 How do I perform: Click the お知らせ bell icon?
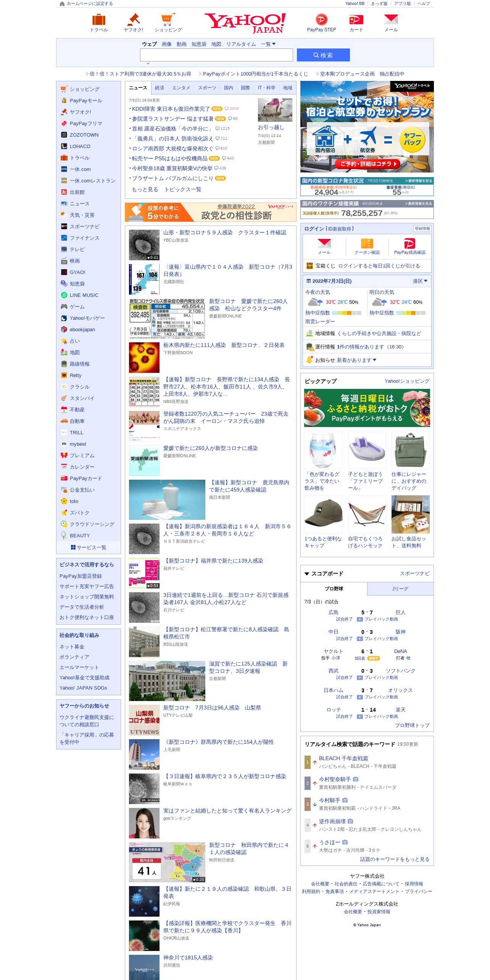(x=309, y=360)
